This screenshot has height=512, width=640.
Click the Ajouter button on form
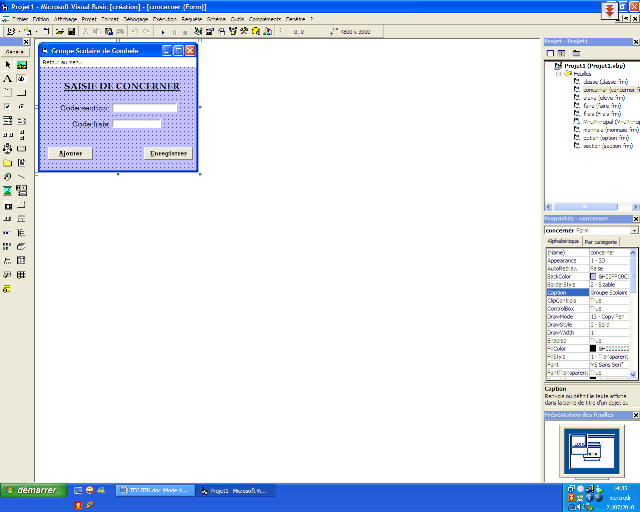coord(70,154)
